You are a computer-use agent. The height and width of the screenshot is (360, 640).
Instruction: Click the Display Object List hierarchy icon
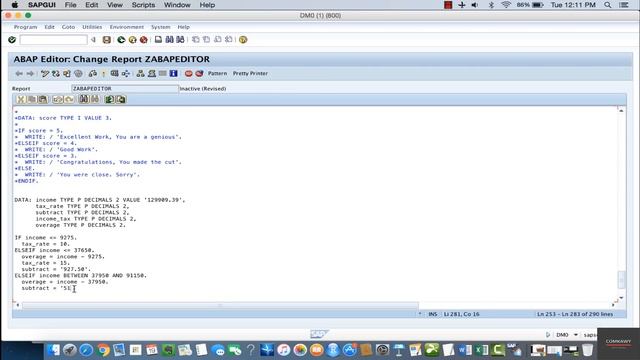tap(140, 73)
